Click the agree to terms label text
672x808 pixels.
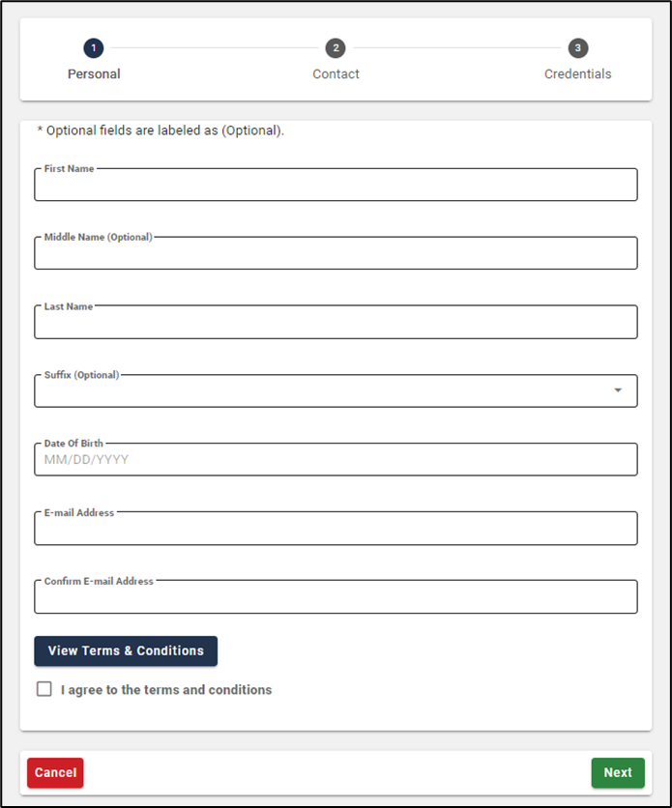click(x=166, y=690)
